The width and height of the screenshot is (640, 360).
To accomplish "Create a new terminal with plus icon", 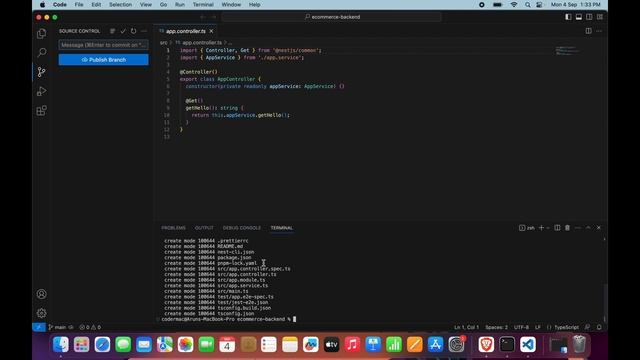I will 541,228.
